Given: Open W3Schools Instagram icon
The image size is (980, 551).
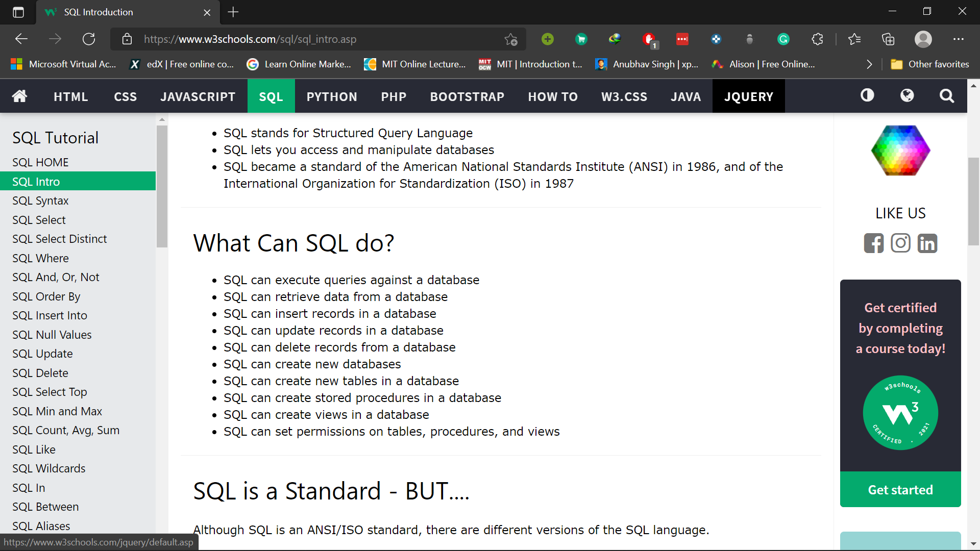Looking at the screenshot, I should pyautogui.click(x=900, y=243).
